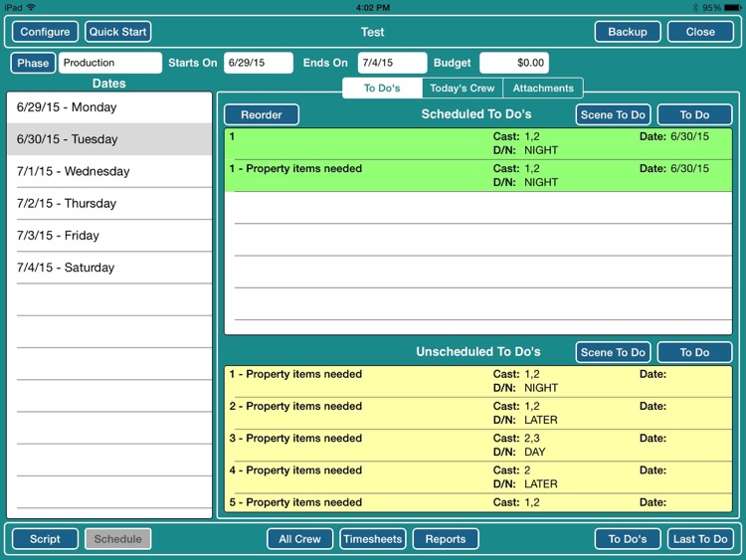
Task: Open unscheduled '5 - Property items needed' row
Action: click(478, 503)
